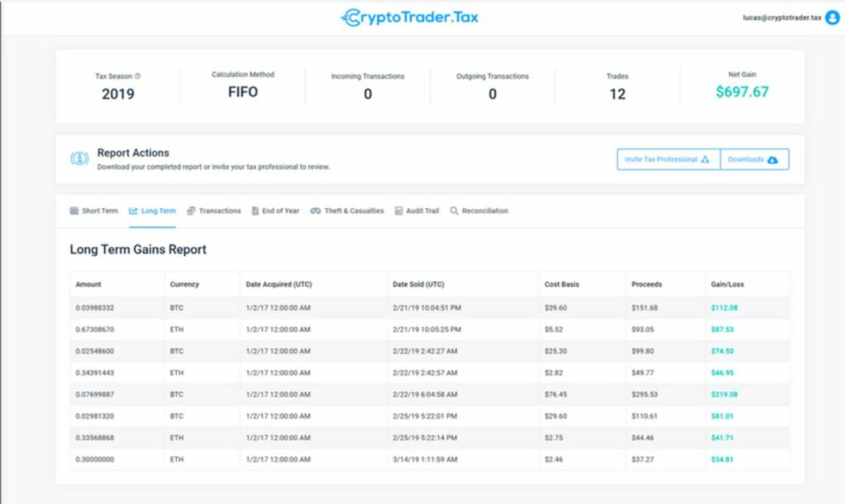Click the Cost Basis column header
Screen dimensions: 845x504
tap(561, 285)
